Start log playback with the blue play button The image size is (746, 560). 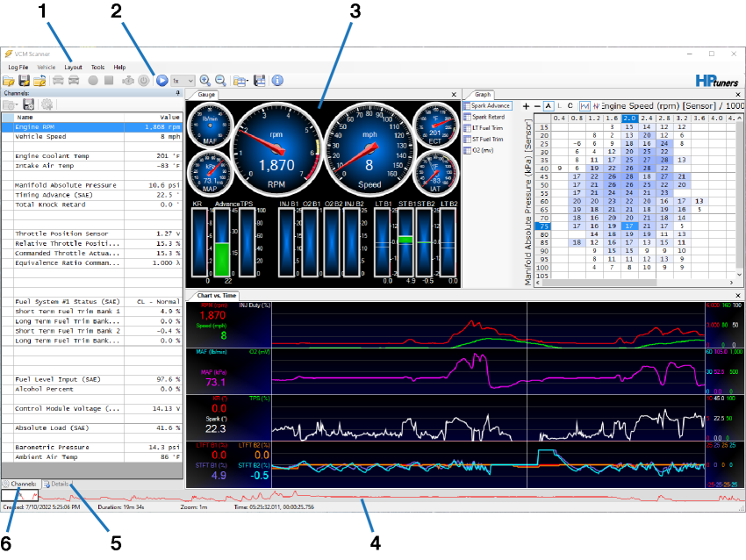point(161,81)
